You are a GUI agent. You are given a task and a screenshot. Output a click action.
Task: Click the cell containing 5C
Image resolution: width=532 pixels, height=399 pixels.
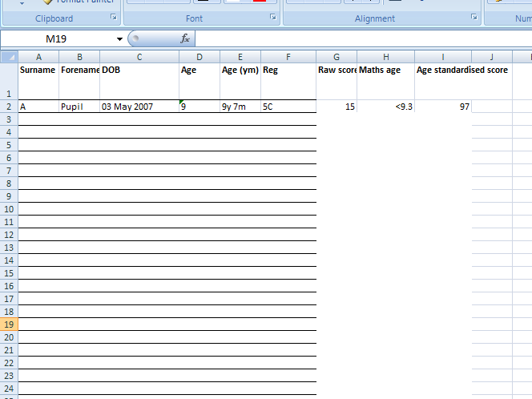click(288, 107)
